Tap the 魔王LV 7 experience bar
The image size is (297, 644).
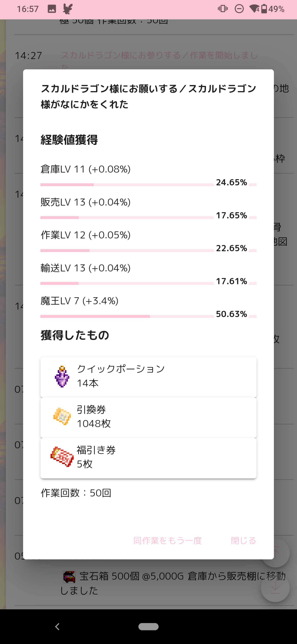(127, 316)
